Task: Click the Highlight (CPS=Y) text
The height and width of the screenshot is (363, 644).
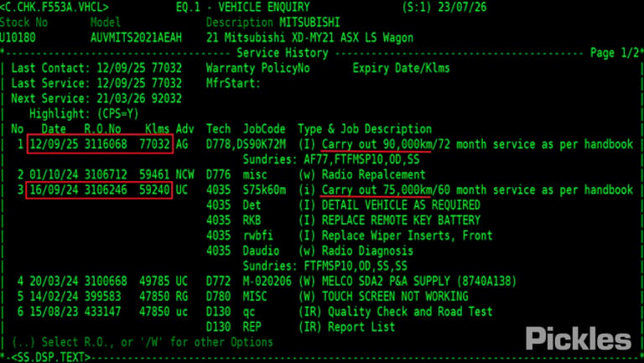Action: (x=84, y=114)
